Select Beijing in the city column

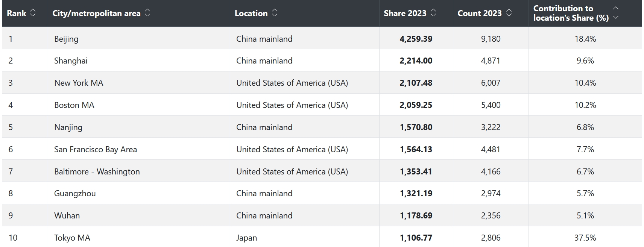tap(66, 39)
